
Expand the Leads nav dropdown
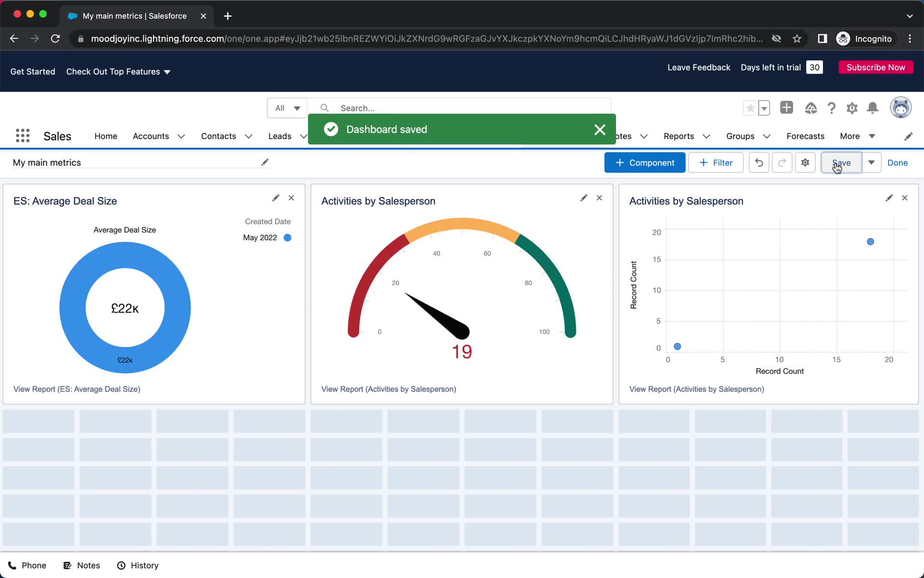[303, 136]
